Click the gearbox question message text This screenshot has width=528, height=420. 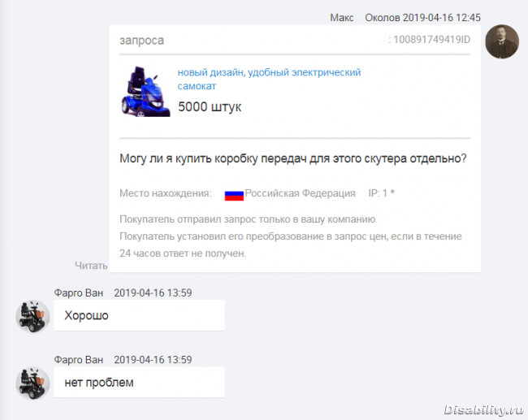tap(293, 158)
